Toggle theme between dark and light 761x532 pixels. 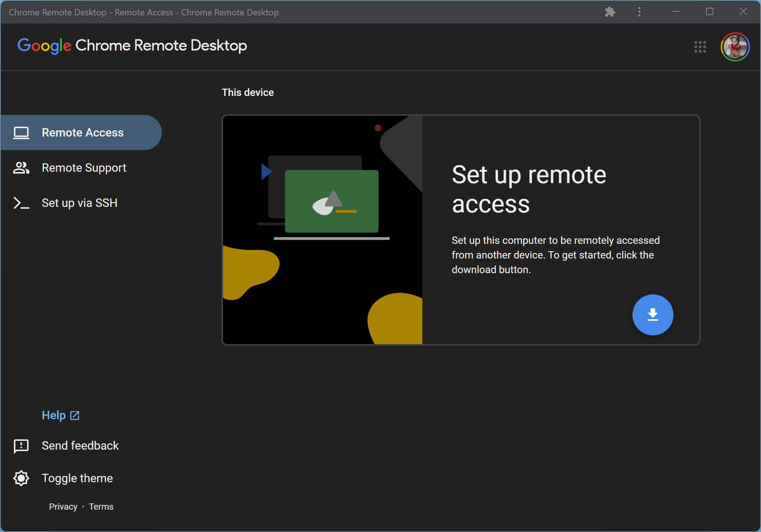coord(77,478)
